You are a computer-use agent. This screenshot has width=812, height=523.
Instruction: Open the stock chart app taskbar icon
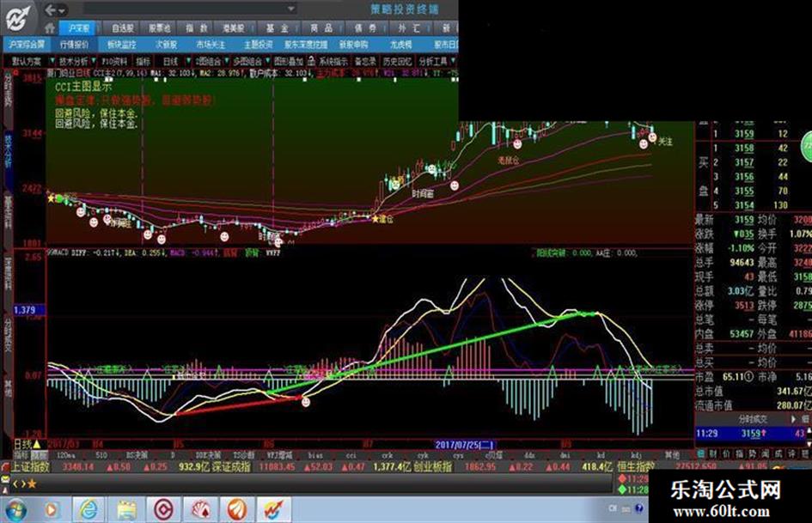(274, 510)
